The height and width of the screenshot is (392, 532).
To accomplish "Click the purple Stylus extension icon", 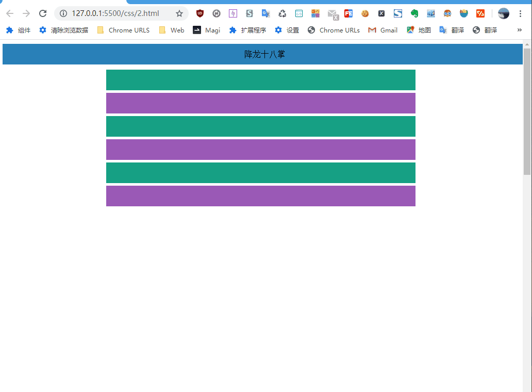I will [x=232, y=13].
